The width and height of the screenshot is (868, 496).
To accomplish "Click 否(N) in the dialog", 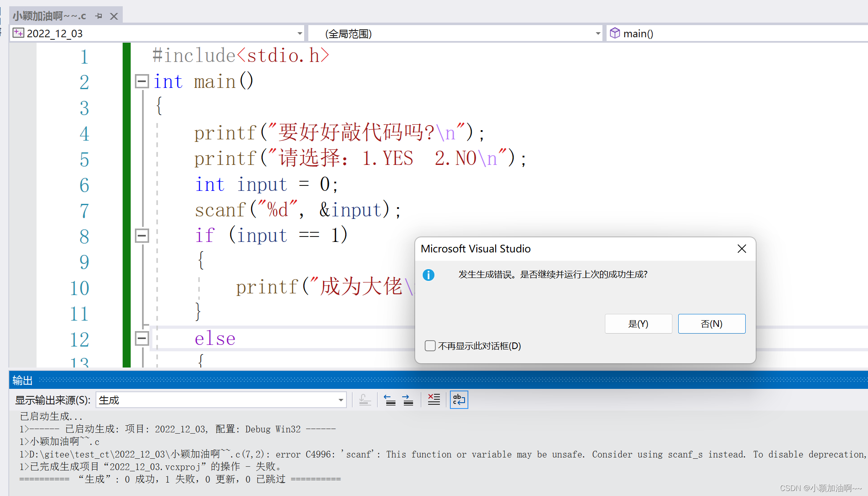I will (x=712, y=324).
